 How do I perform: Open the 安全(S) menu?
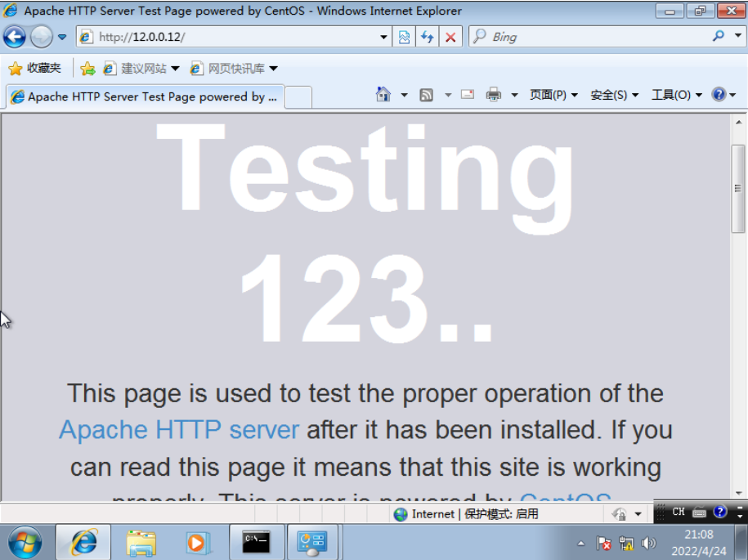tap(615, 95)
